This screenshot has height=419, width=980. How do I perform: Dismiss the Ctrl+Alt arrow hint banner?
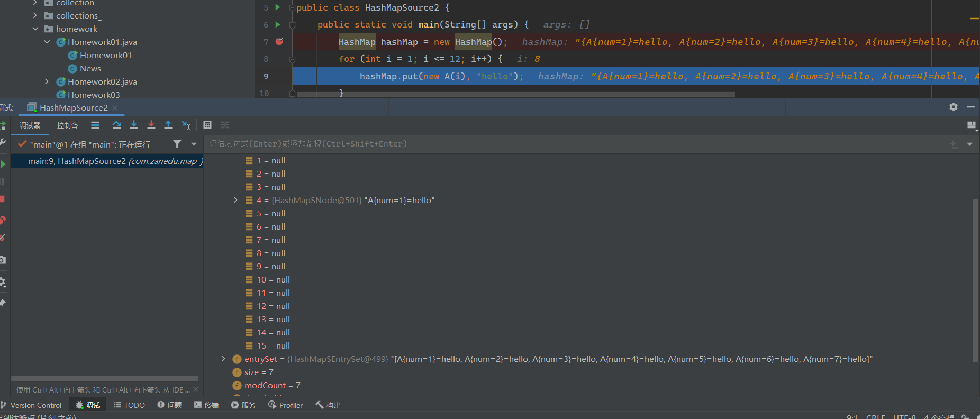(x=196, y=389)
